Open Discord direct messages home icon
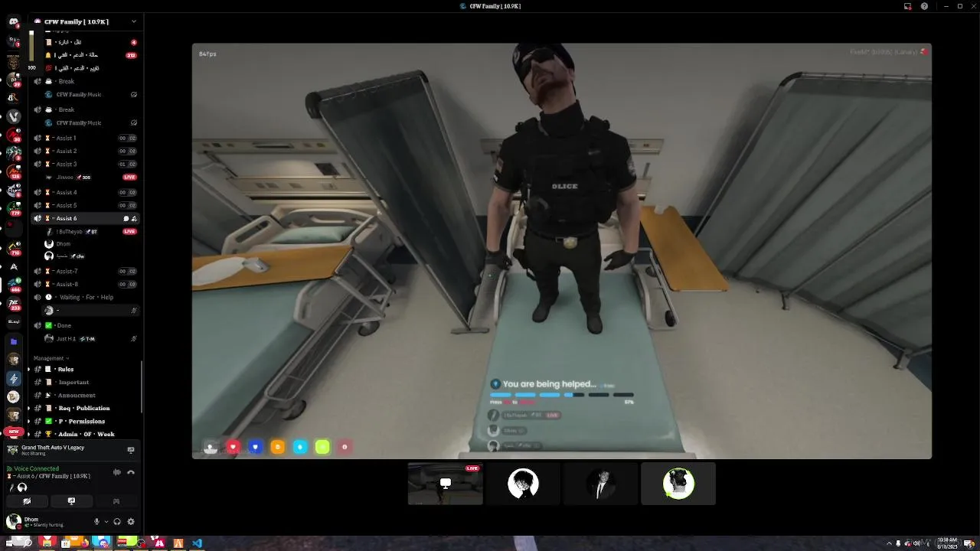This screenshot has width=980, height=551. tap(13, 22)
